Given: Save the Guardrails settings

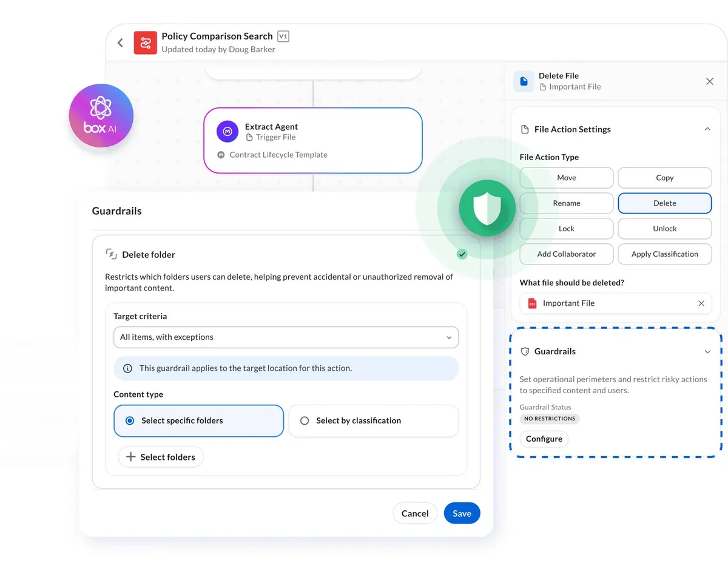Looking at the screenshot, I should tap(462, 513).
